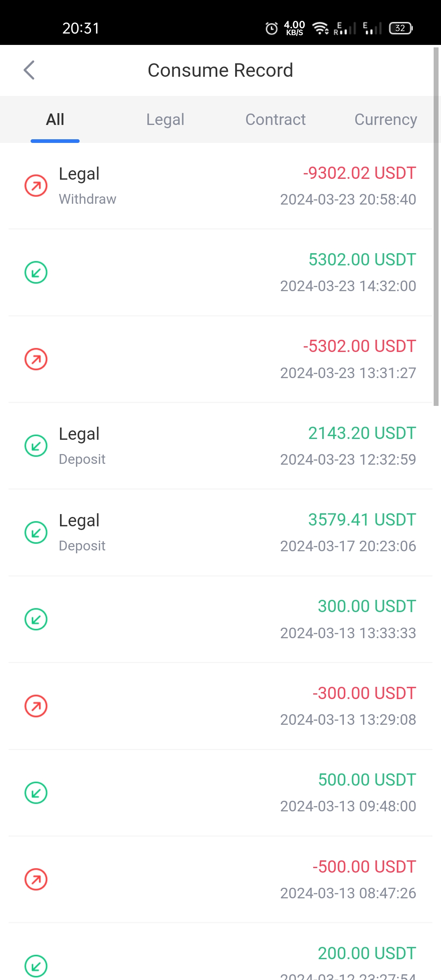
Task: Click green incoming icon for 300.00 USDT
Action: tap(36, 619)
